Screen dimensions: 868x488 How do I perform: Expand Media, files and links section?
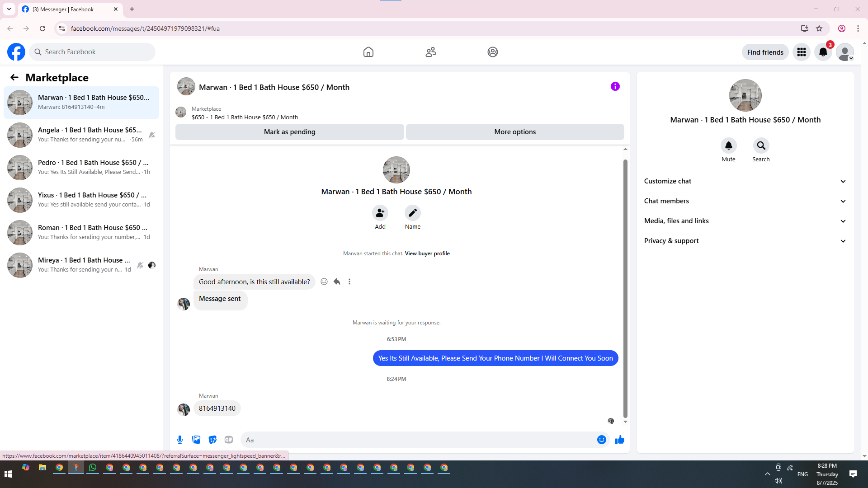[745, 221]
